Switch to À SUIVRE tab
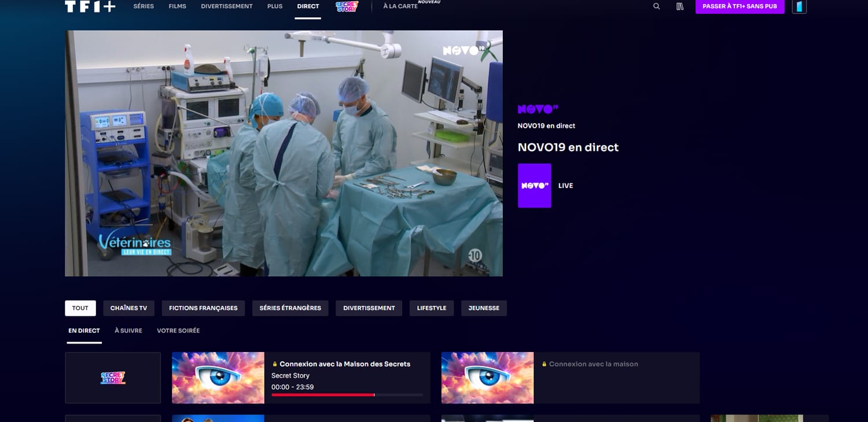Image resolution: width=868 pixels, height=422 pixels. point(128,331)
